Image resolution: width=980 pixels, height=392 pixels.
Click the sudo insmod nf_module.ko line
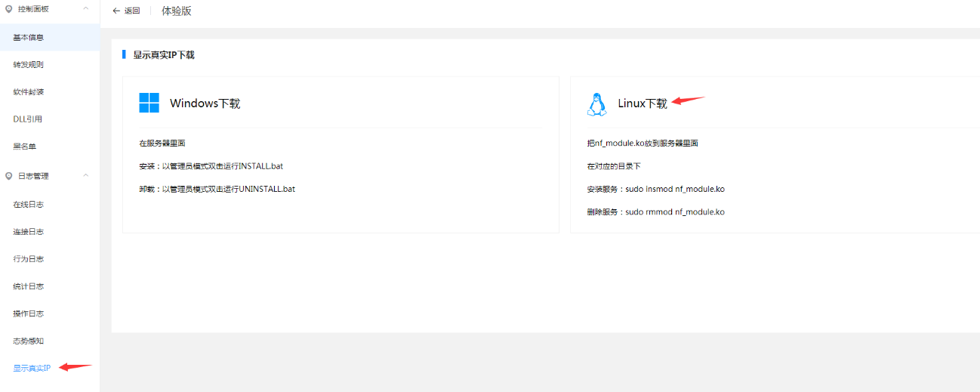click(x=655, y=189)
